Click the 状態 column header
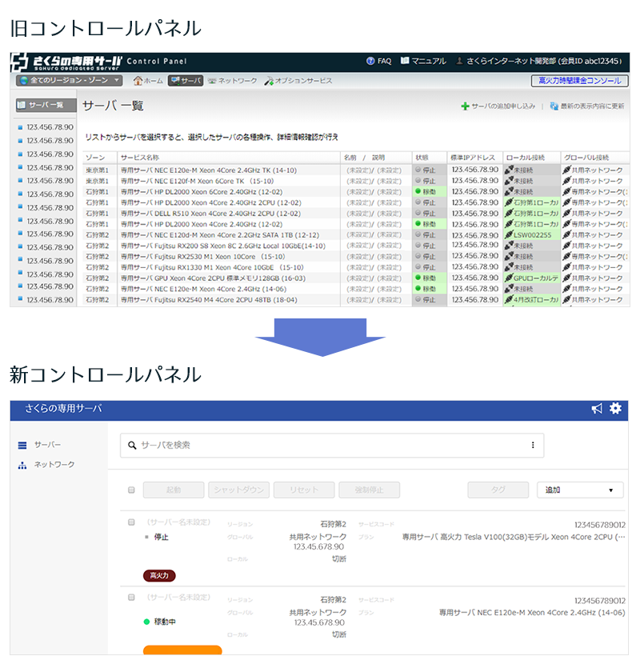This screenshot has width=640, height=672. pyautogui.click(x=422, y=158)
